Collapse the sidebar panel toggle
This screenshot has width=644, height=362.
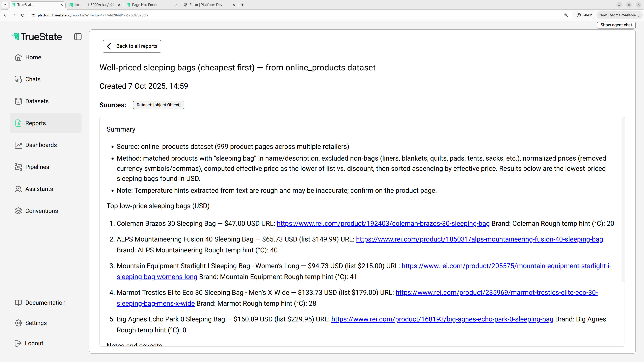click(x=78, y=37)
